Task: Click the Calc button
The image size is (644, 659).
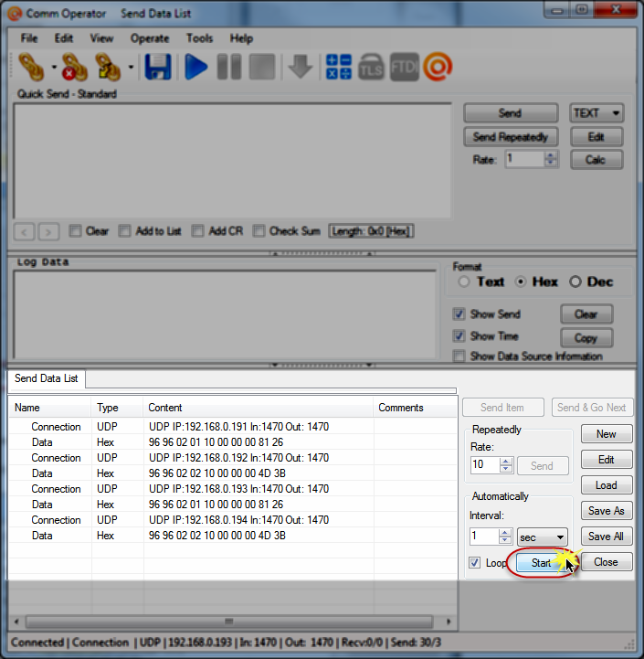Action: [x=596, y=160]
